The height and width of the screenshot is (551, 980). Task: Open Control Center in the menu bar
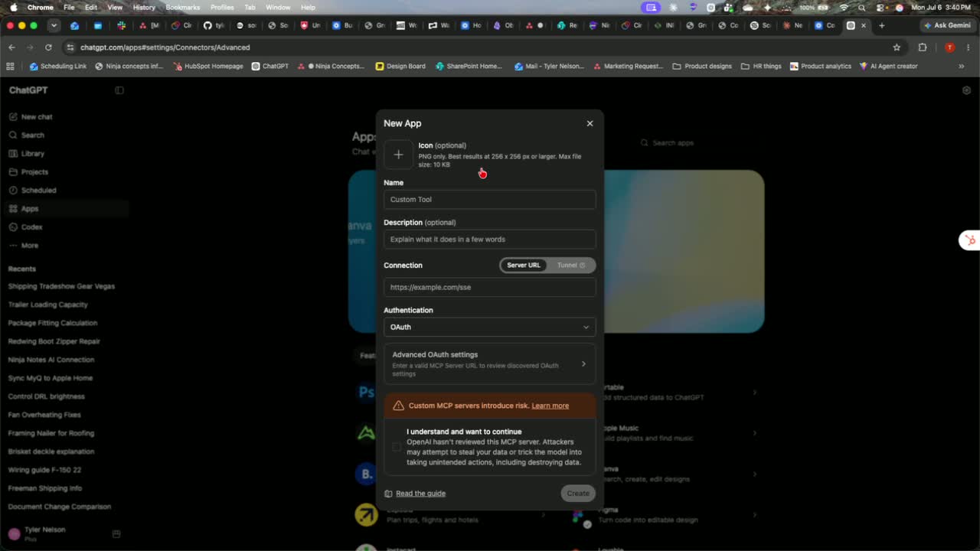(880, 7)
